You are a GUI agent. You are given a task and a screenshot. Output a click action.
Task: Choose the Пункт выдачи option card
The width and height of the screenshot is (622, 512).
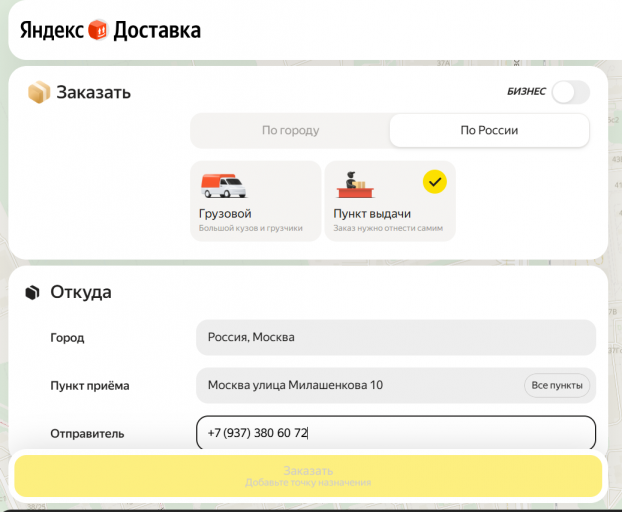click(390, 201)
